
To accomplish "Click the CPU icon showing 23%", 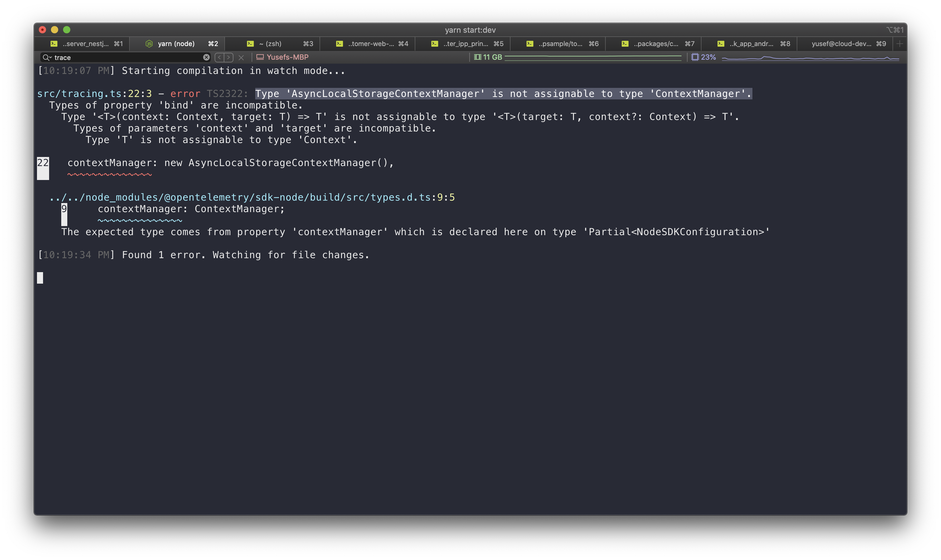I will 695,57.
